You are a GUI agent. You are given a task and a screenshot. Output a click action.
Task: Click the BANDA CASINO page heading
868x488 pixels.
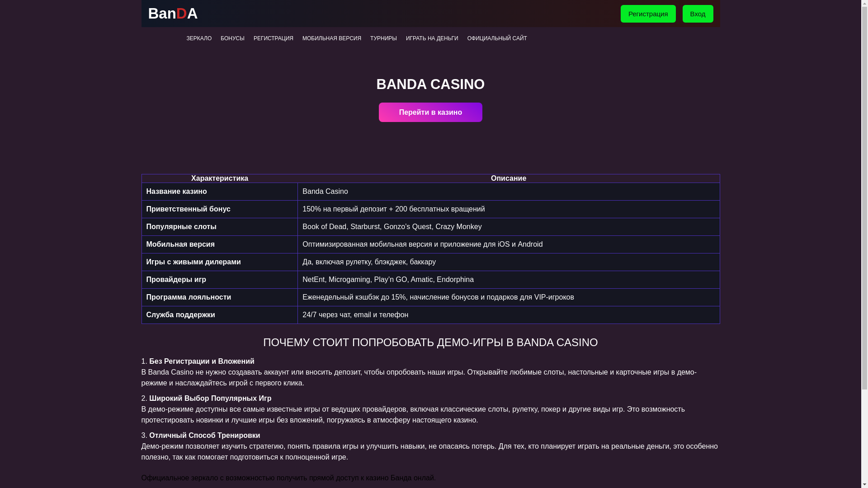[x=430, y=84]
